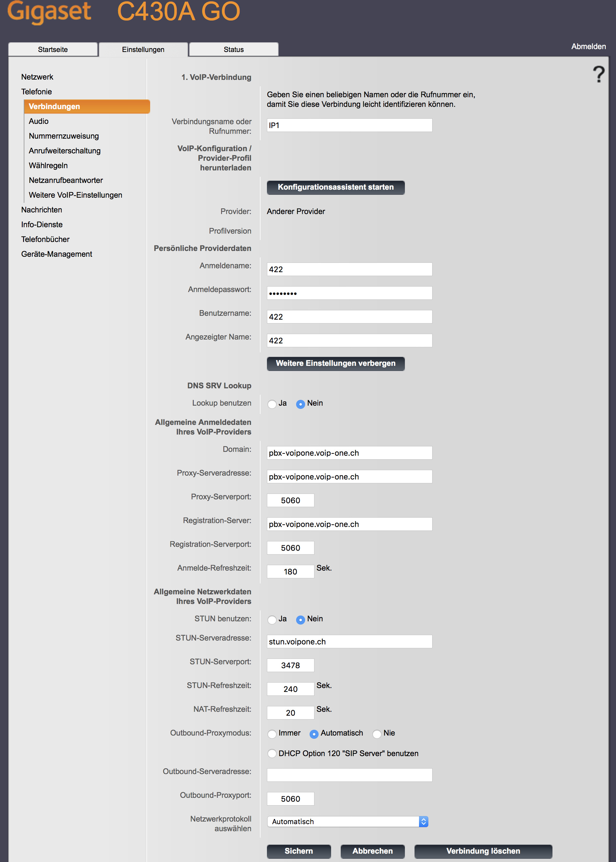Viewport: 616px width, 862px height.
Task: Set Outbound-Proxymodus to Automatisch
Action: point(314,734)
